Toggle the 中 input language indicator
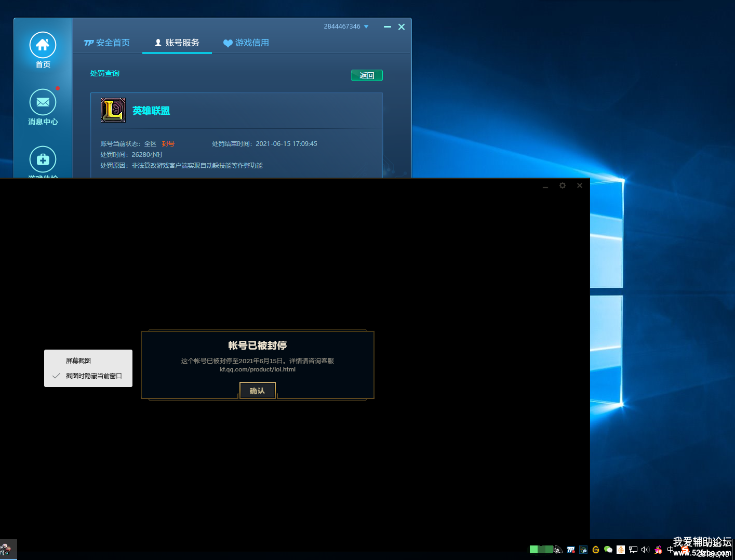This screenshot has width=735, height=560. [670, 549]
